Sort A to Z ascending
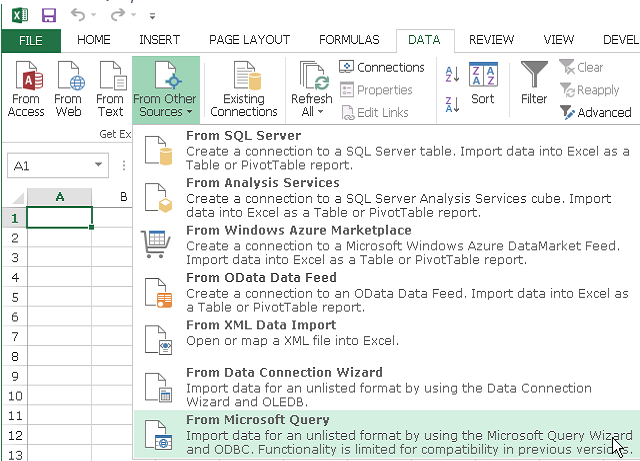The width and height of the screenshot is (640, 461). [452, 74]
